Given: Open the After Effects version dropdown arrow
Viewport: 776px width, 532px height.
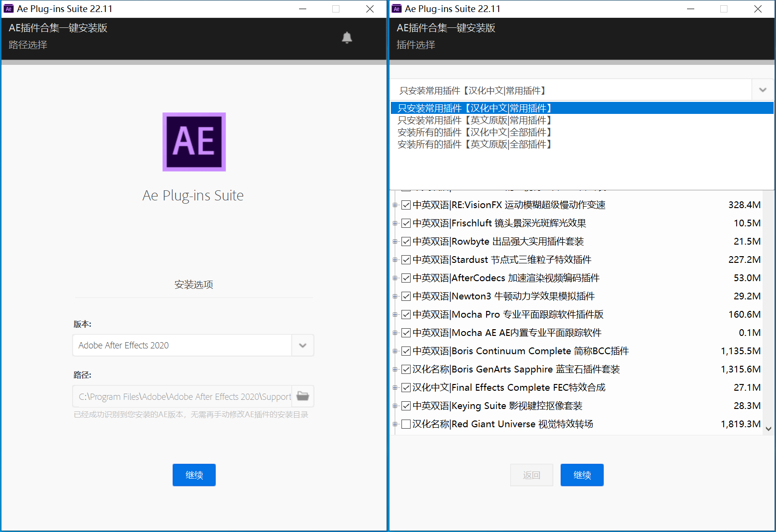Looking at the screenshot, I should (x=302, y=345).
